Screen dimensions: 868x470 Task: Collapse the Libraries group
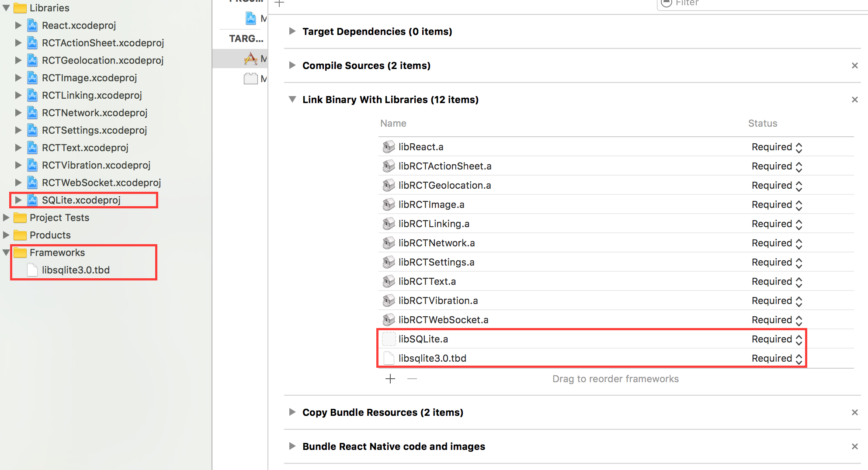6,8
